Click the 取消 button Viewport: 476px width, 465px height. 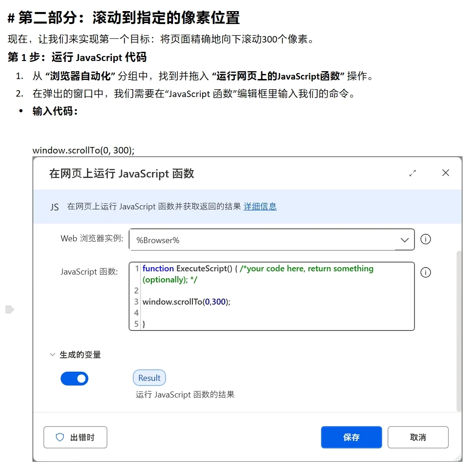point(418,437)
